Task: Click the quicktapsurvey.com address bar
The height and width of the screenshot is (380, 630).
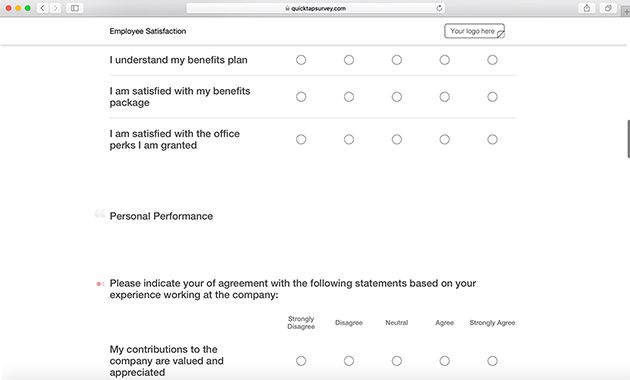Action: (315, 8)
